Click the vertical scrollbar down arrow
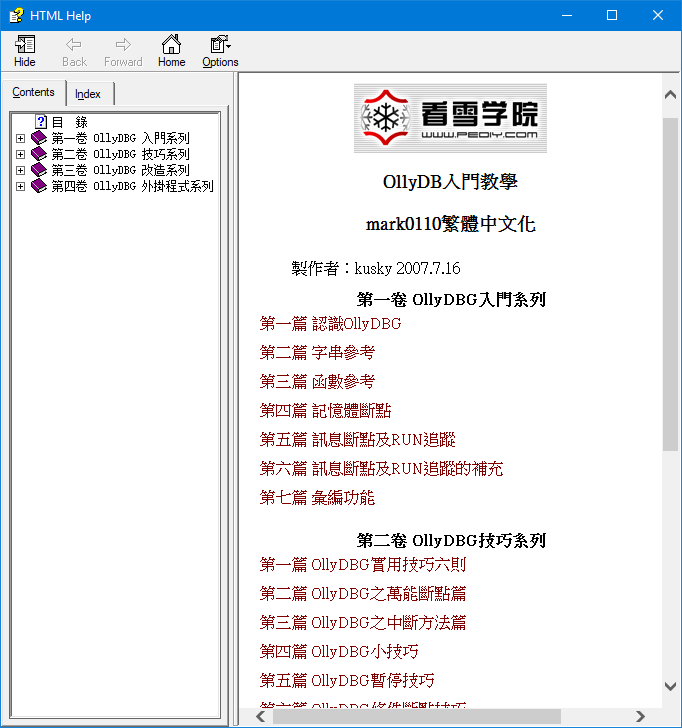Viewport: 682px width, 728px height. click(x=670, y=686)
